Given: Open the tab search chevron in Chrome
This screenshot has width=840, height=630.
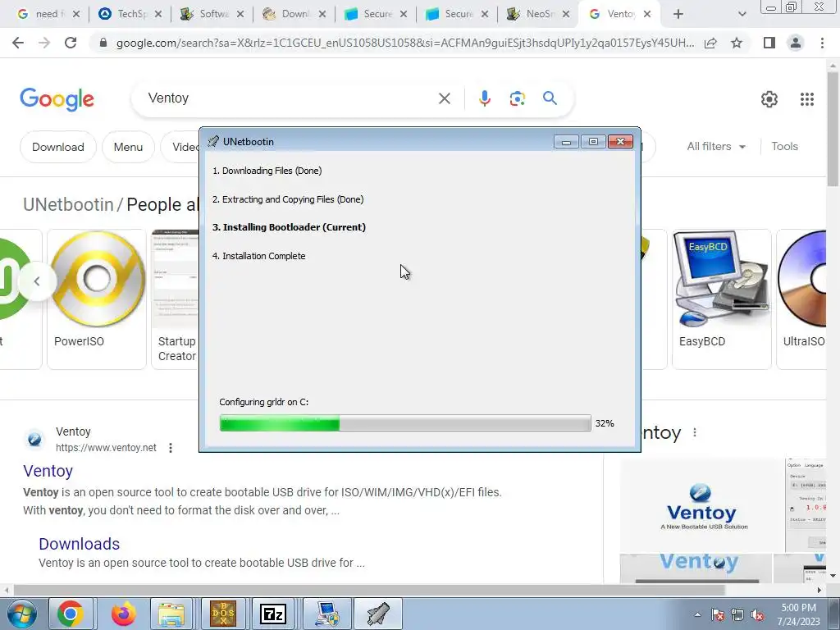Looking at the screenshot, I should pyautogui.click(x=742, y=14).
